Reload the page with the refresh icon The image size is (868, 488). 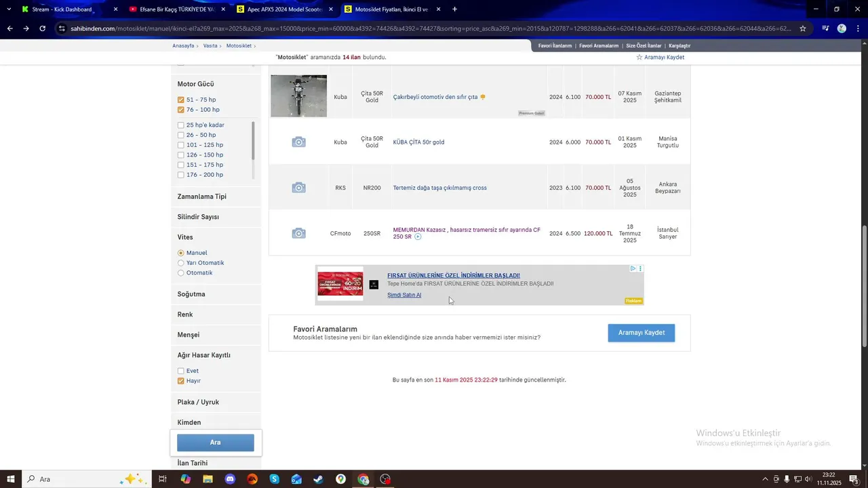click(x=42, y=28)
